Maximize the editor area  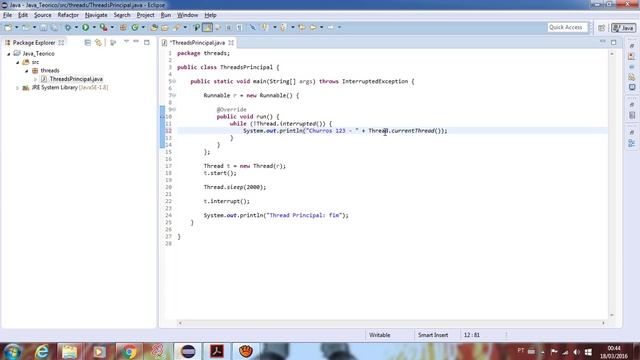[613, 42]
